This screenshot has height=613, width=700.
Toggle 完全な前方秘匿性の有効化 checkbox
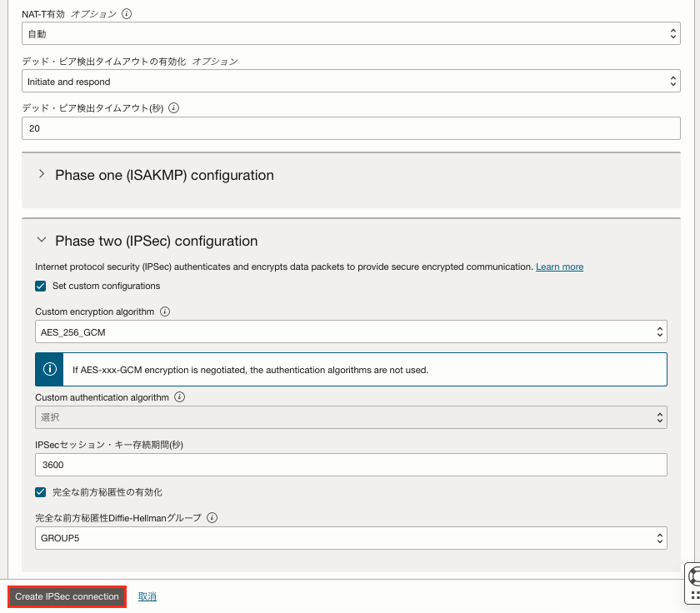click(x=41, y=492)
